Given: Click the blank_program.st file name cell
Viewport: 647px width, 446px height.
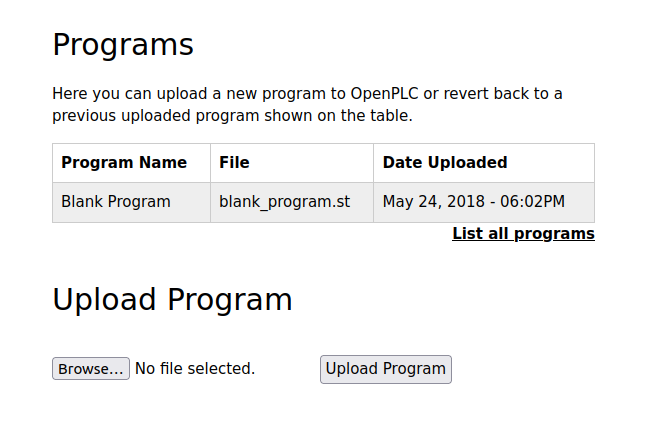Looking at the screenshot, I should tap(285, 202).
